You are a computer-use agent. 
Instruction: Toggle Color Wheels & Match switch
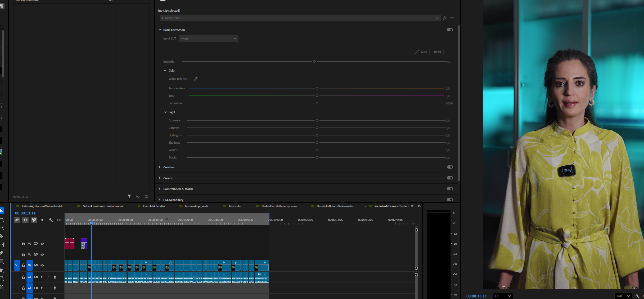coord(450,189)
